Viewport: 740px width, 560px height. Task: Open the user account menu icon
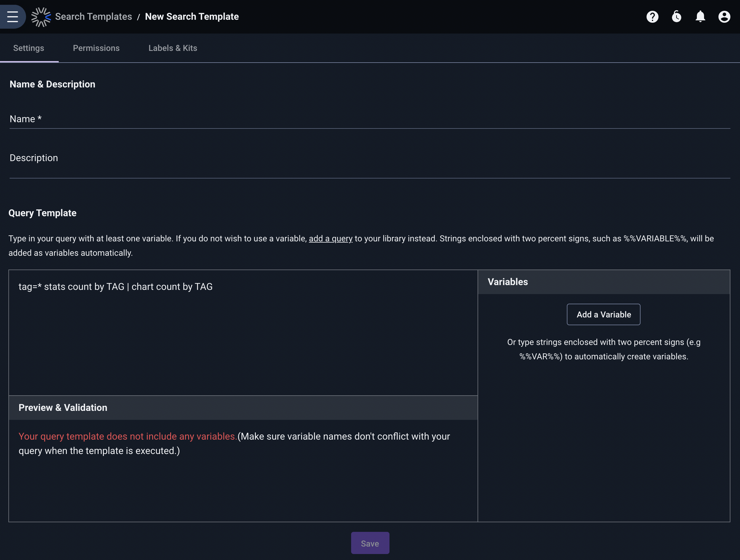pyautogui.click(x=724, y=17)
